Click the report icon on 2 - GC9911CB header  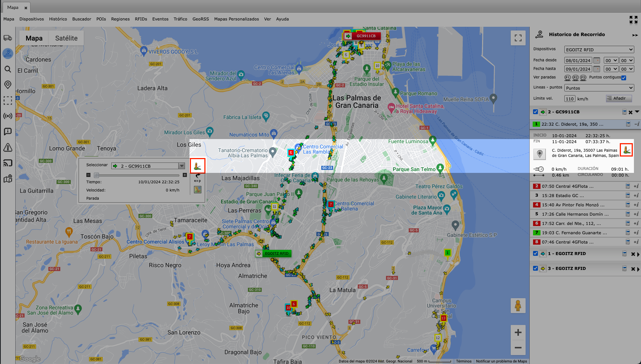tap(624, 112)
